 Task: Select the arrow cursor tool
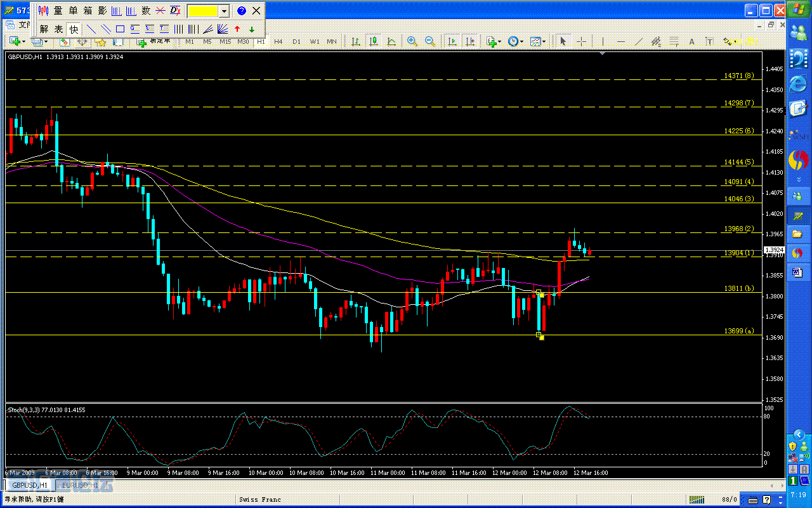563,42
